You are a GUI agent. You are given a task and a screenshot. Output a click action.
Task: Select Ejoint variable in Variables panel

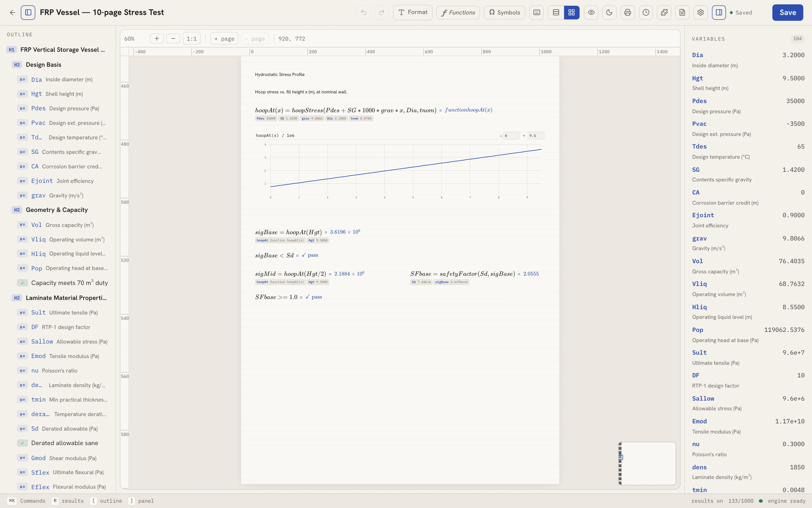[x=748, y=220]
